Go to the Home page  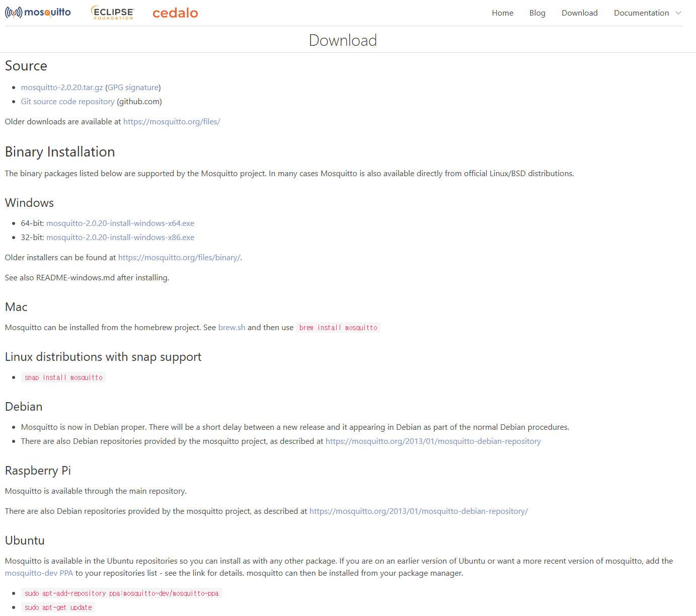click(x=502, y=13)
